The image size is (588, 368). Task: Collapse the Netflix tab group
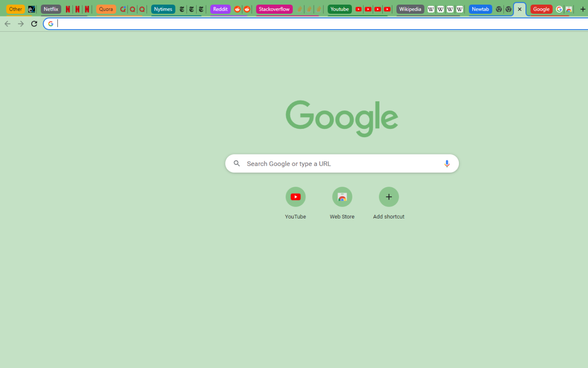pyautogui.click(x=51, y=9)
